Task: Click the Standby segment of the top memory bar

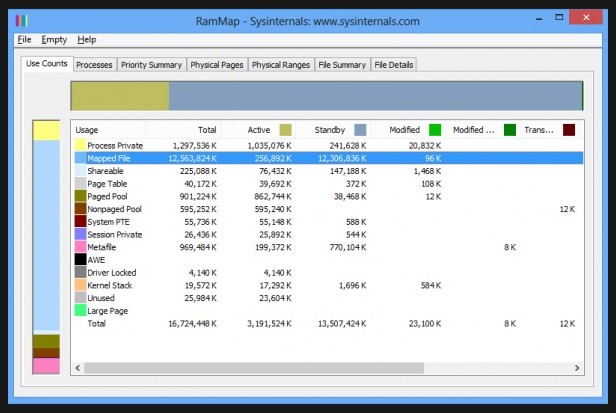Action: tap(376, 96)
